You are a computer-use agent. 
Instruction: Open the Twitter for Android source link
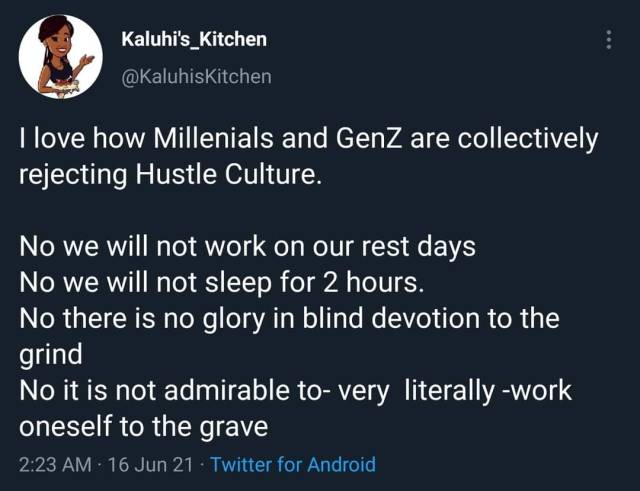point(293,464)
